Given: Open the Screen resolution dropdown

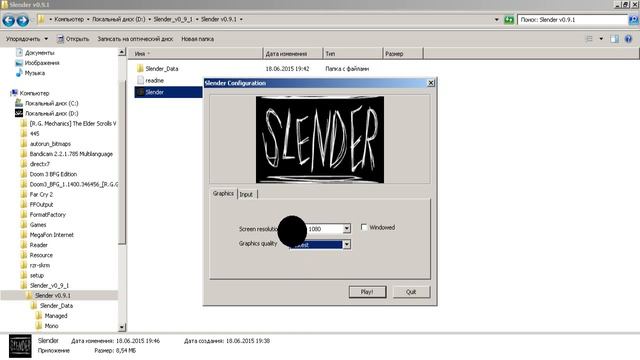Looking at the screenshot, I should tap(347, 229).
